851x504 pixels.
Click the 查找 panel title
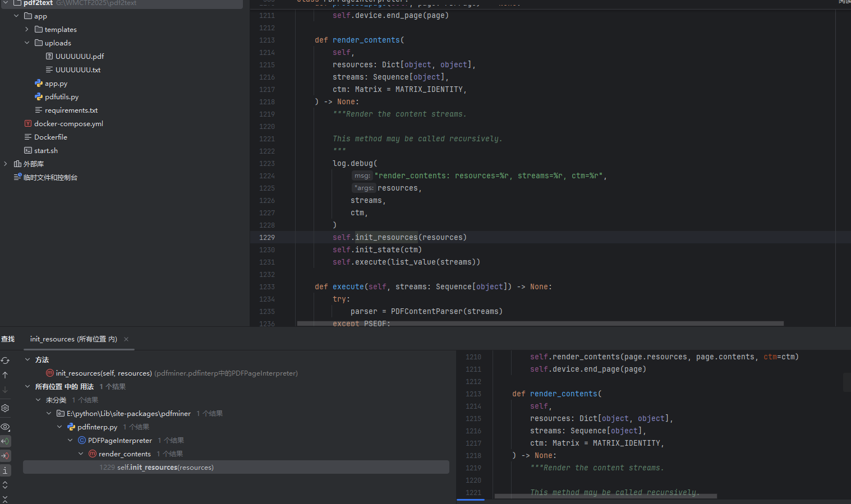[x=8, y=339]
